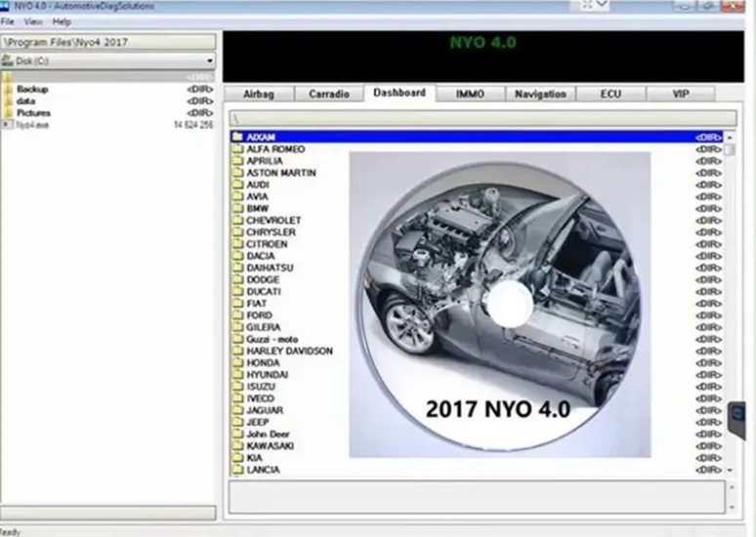The width and height of the screenshot is (756, 537).
Task: Click the Program Files path field
Action: tap(108, 42)
